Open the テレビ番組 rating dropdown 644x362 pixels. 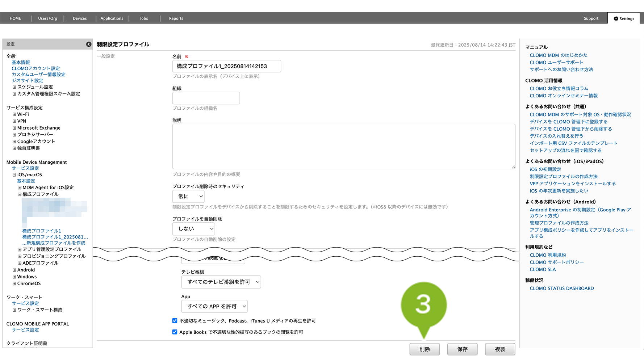[221, 282]
